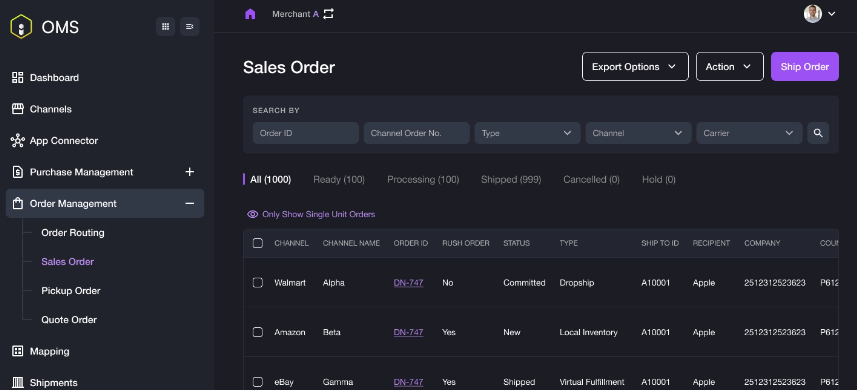This screenshot has height=390, width=857.
Task: Open the Channel filter dropdown
Action: click(638, 133)
